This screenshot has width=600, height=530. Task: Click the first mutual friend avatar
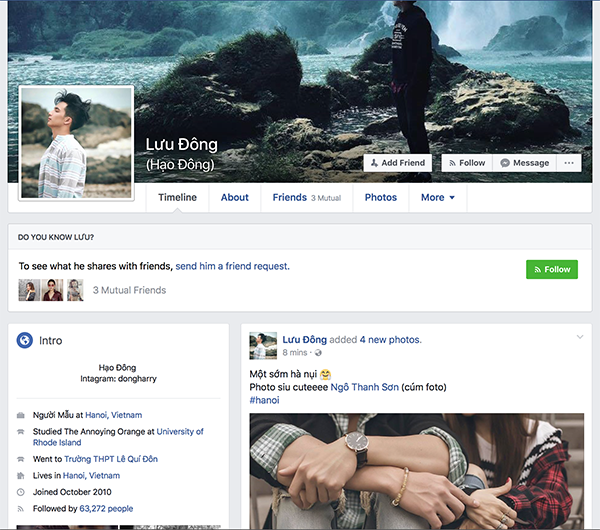28,290
